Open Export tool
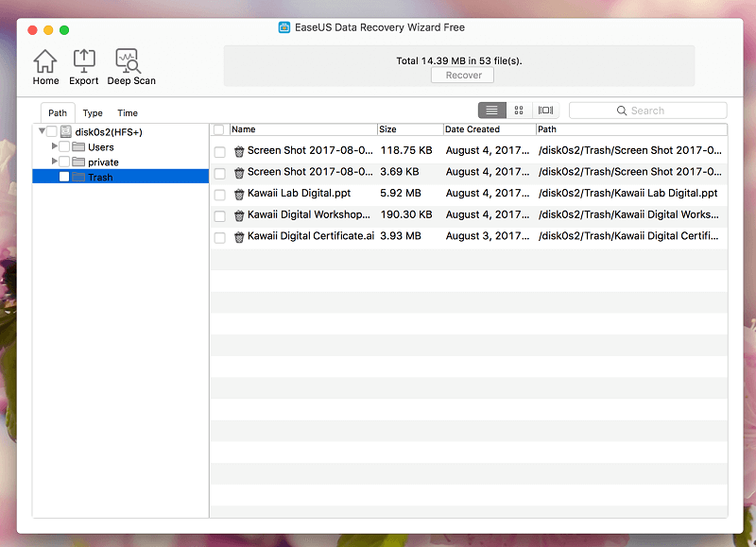This screenshot has width=756, height=547. pyautogui.click(x=84, y=67)
